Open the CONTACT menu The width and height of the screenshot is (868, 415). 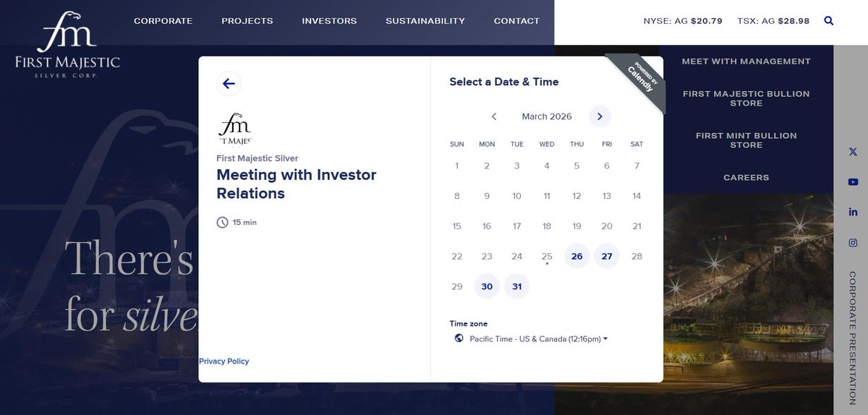click(516, 21)
